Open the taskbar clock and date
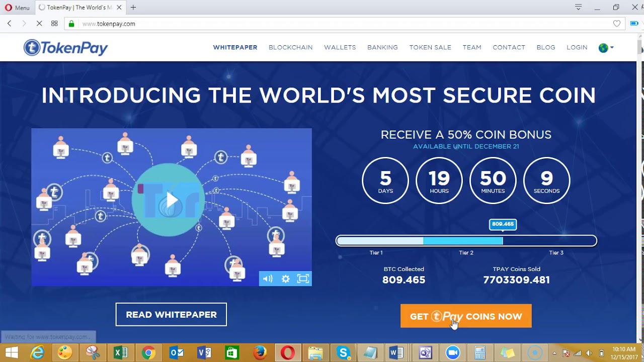 tap(624, 353)
